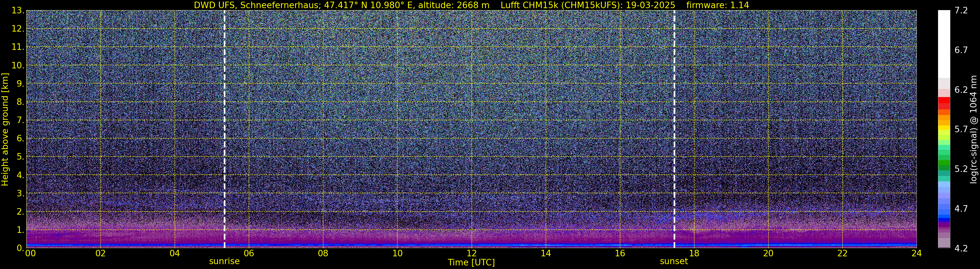Screen dimensions: 980x269
Task: Click the height axis tick label "10."
Action: tap(18, 65)
